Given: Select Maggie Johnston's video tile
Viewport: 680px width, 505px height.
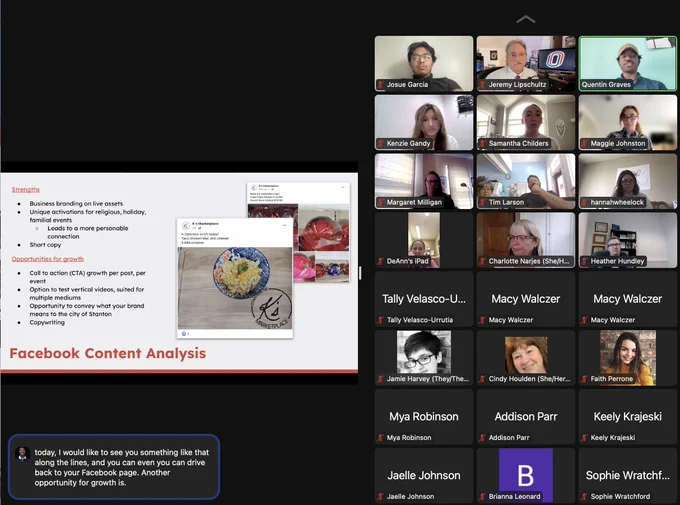Looking at the screenshot, I should point(628,122).
